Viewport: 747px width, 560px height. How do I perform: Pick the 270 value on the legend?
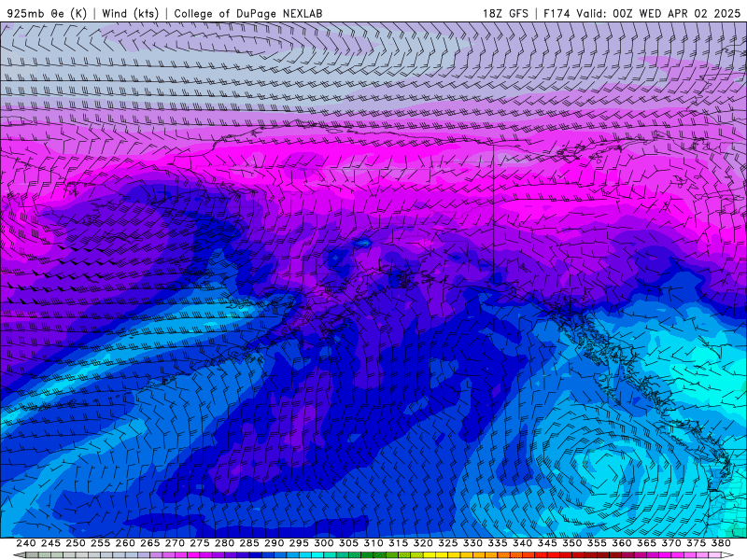[175, 543]
